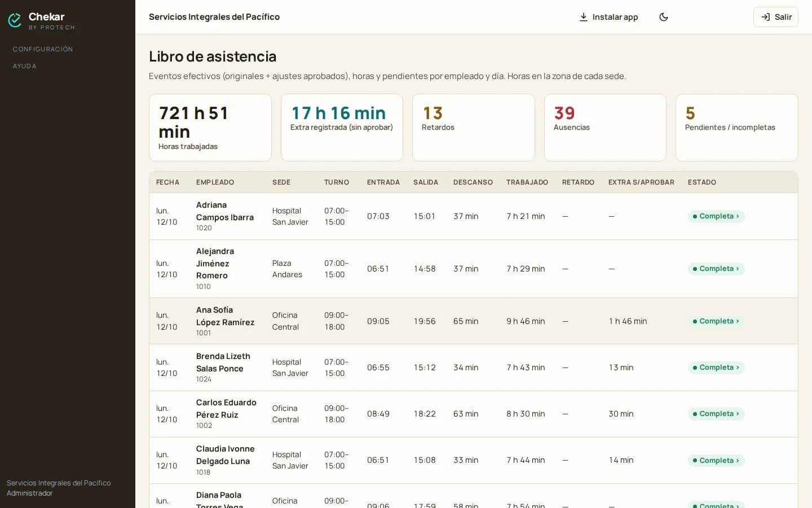This screenshot has height=508, width=812.
Task: Click the Instalar app download button
Action: 608,17
